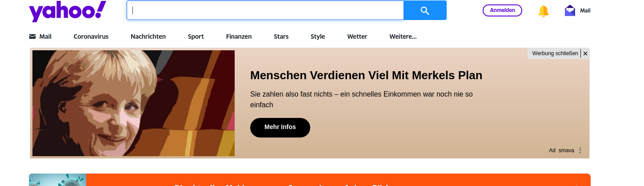Click the Mail envelope in the navigation bar
The width and height of the screenshot is (644, 186).
[x=32, y=36]
